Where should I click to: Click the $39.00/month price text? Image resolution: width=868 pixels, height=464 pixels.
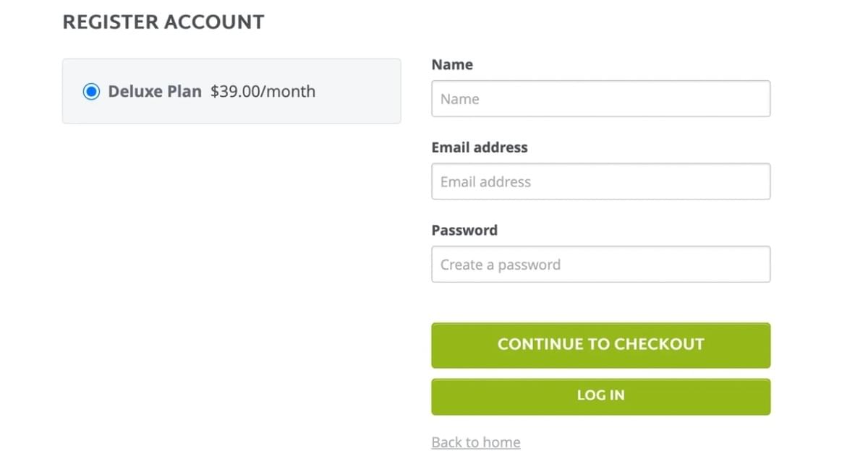coord(263,92)
